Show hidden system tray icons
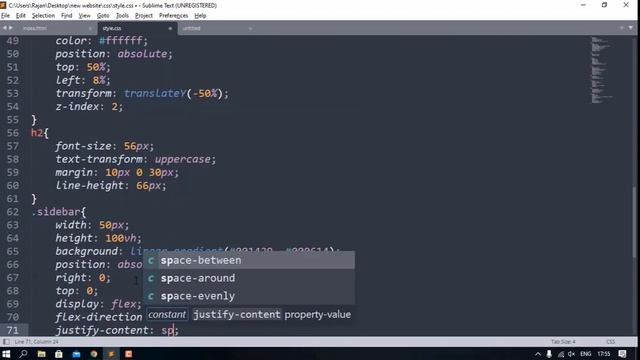The width and height of the screenshot is (640, 360). click(538, 354)
